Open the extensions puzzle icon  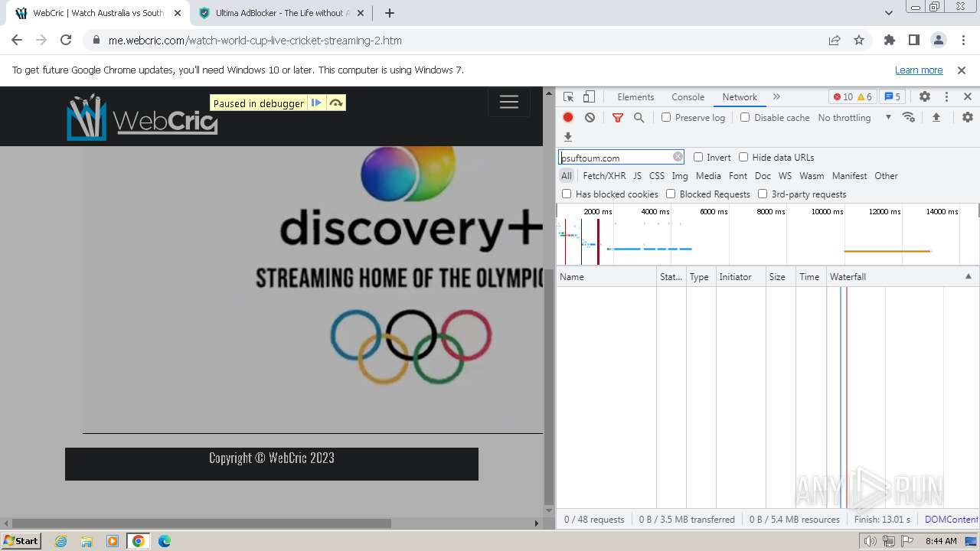tap(890, 40)
